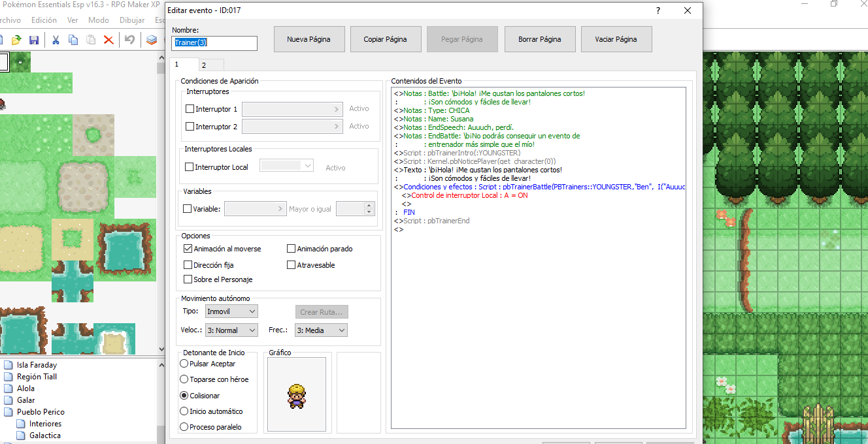Viewport: 868px width, 444px height.
Task: Toggle the Atravesable checkbox
Action: (x=292, y=265)
